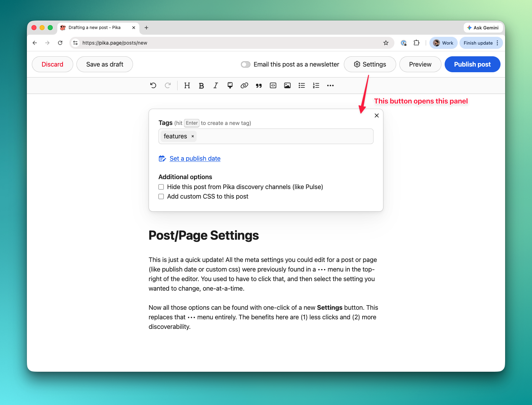Select the Drafting a new post tab
Image resolution: width=532 pixels, height=405 pixels.
[94, 28]
